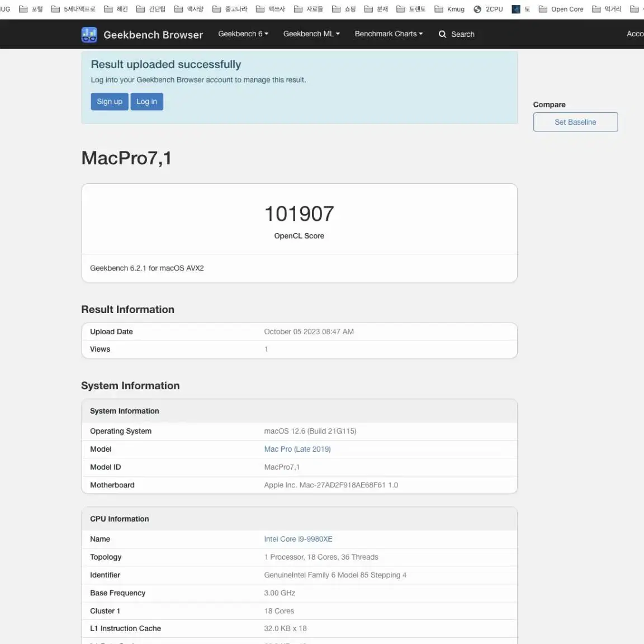Click the L1 Instruction Cache 32.0 KB value
Viewport: 644px width, 644px height.
(286, 628)
